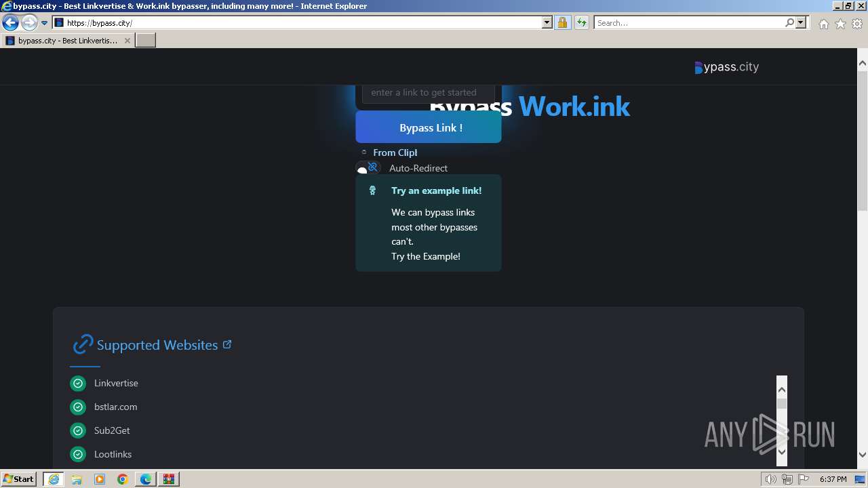Click the Linkvertise list entry
Viewport: 868px width, 488px height.
[x=116, y=383]
